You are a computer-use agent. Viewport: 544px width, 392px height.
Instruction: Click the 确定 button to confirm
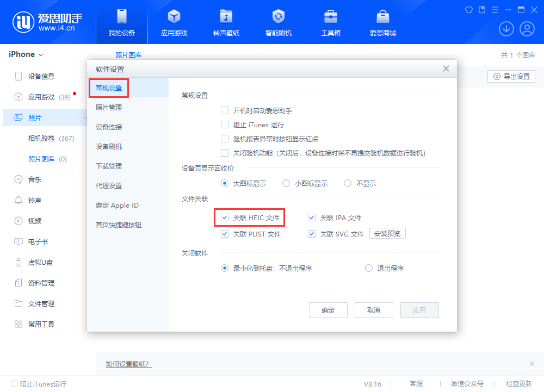[x=328, y=310]
